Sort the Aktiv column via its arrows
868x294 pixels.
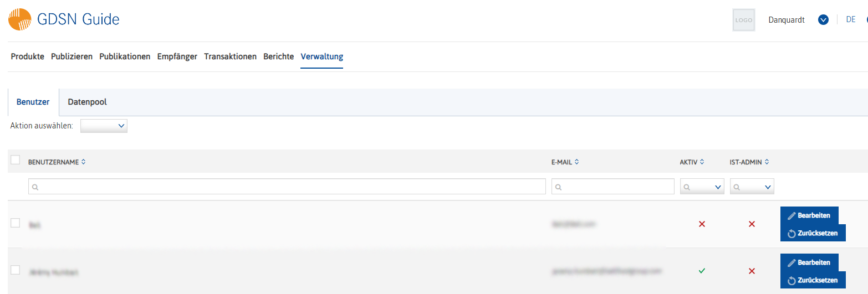click(702, 162)
